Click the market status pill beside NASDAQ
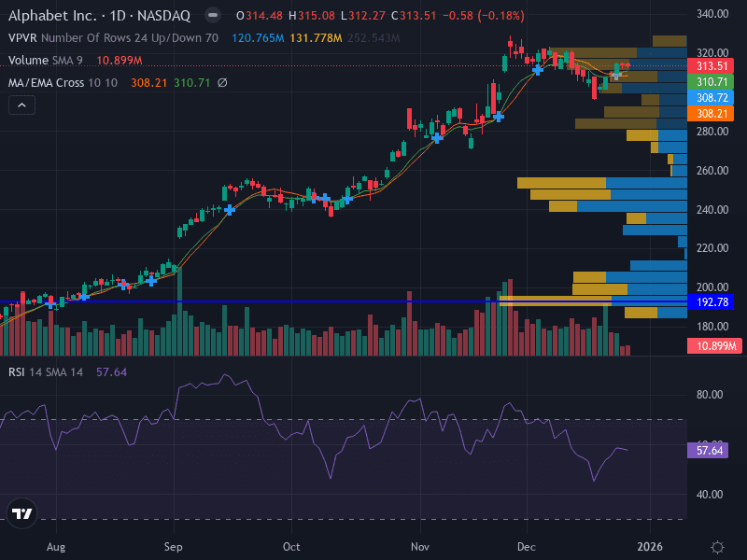Viewport: 747px width, 560px height. pos(213,16)
